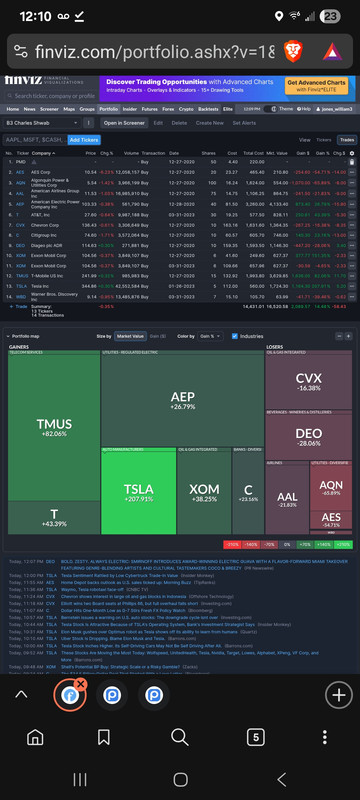Screen dimensions: 360x800
Task: Click Open in Screener button
Action: click(x=124, y=123)
